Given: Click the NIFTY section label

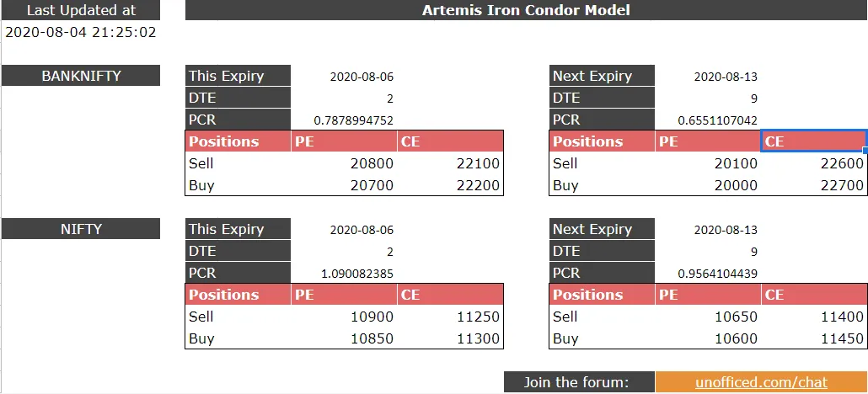Looking at the screenshot, I should click(81, 229).
